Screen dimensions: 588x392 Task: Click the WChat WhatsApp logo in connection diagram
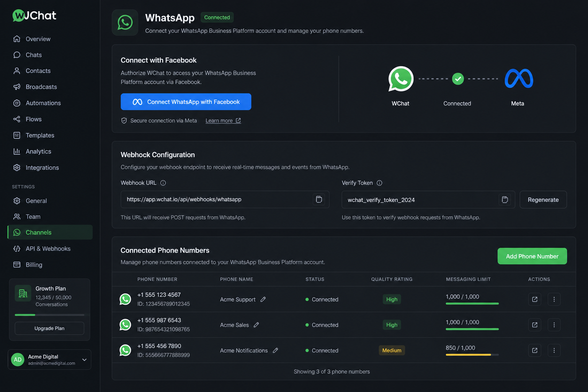pyautogui.click(x=401, y=79)
